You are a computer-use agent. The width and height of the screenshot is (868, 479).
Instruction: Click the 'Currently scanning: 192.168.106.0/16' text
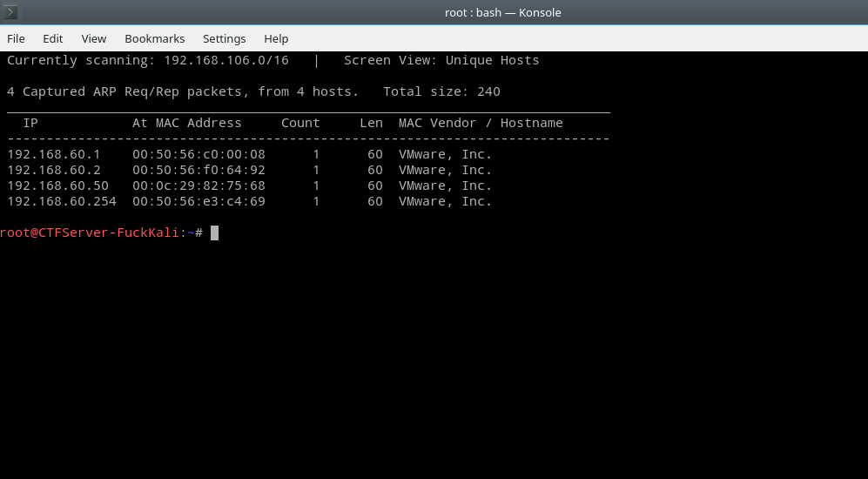point(148,60)
